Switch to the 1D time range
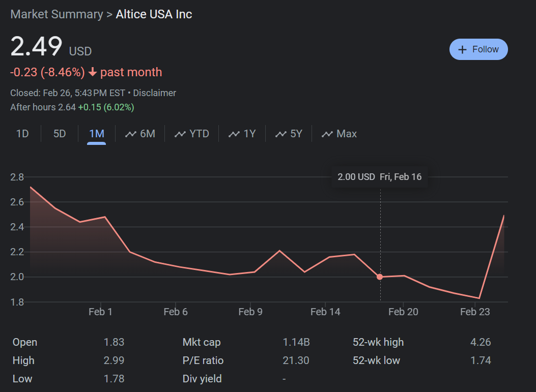The image size is (536, 392). coord(22,134)
